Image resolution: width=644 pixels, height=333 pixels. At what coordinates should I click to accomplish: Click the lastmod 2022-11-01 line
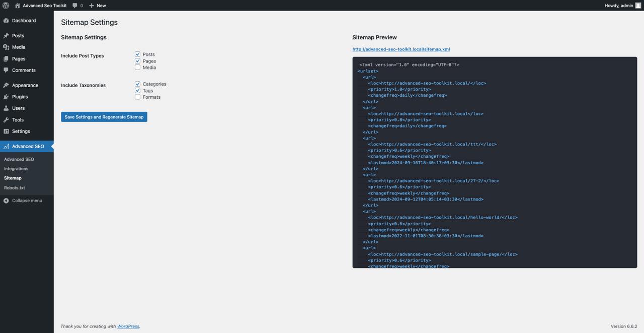coord(426,236)
